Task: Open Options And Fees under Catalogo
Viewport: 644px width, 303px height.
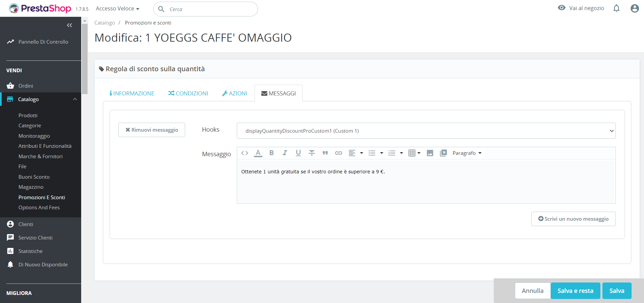Action: pos(39,208)
